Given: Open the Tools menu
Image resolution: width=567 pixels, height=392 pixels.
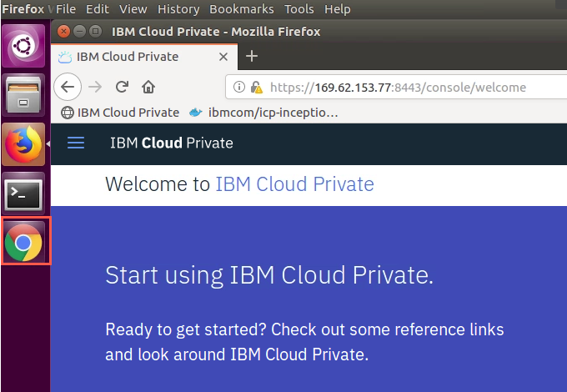Looking at the screenshot, I should [x=299, y=9].
